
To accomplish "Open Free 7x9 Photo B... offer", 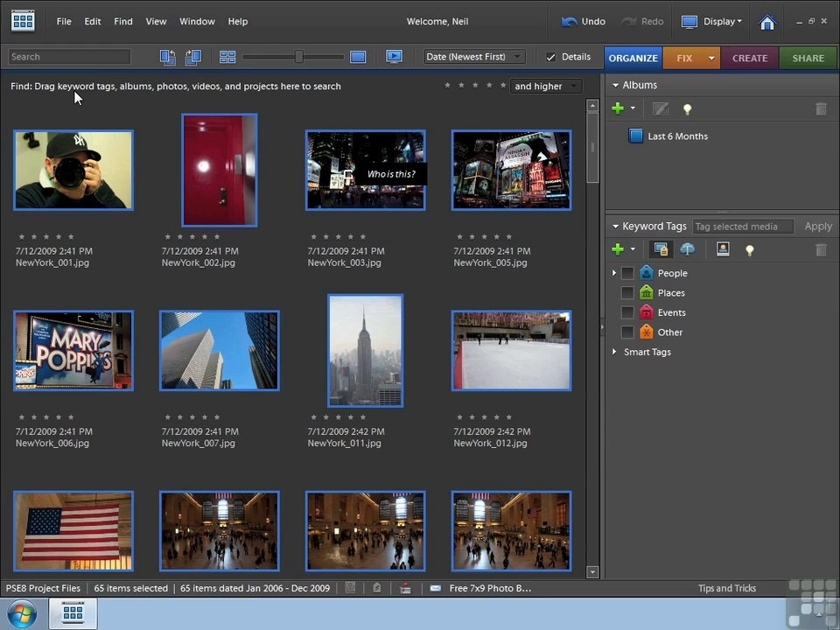I will tap(490, 588).
